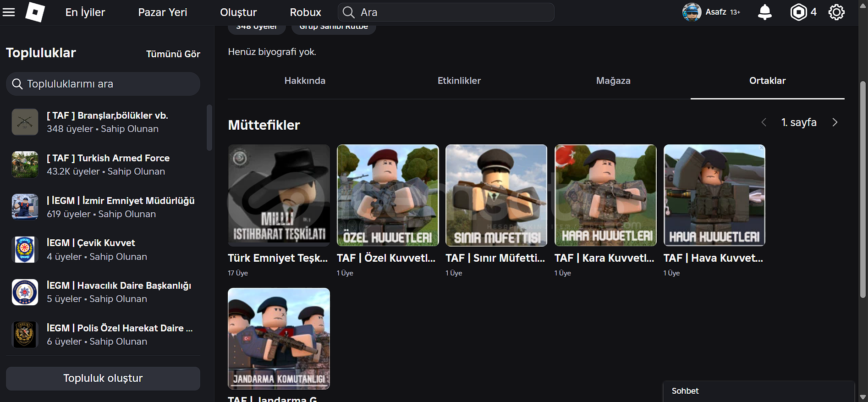Click the page scrollbar thumb
Viewport: 868px width, 402px height.
863,189
